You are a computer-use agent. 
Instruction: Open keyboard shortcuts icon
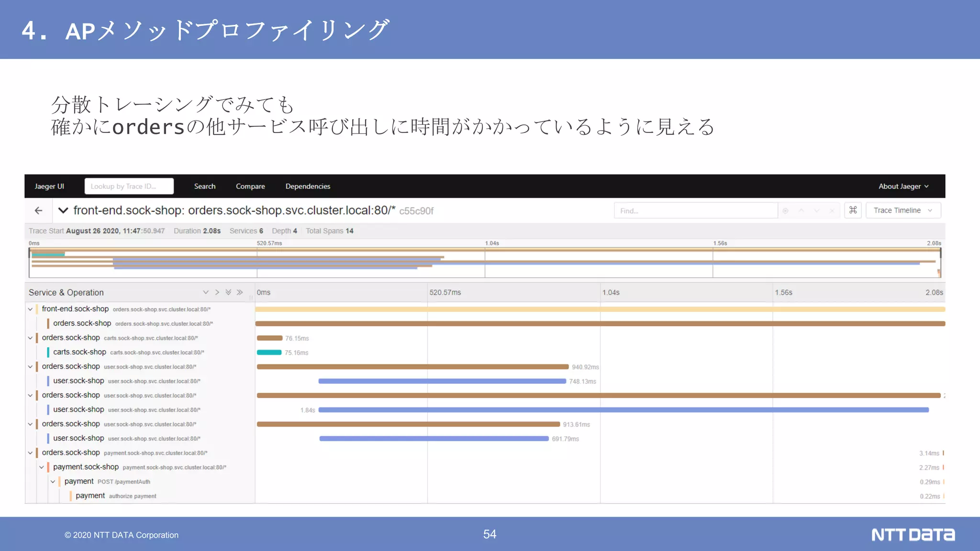tap(853, 210)
